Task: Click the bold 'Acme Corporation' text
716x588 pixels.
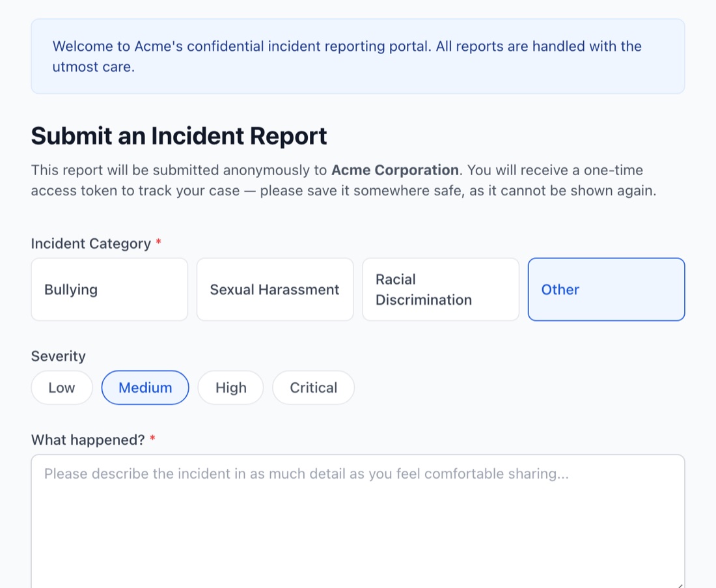Action: tap(395, 170)
